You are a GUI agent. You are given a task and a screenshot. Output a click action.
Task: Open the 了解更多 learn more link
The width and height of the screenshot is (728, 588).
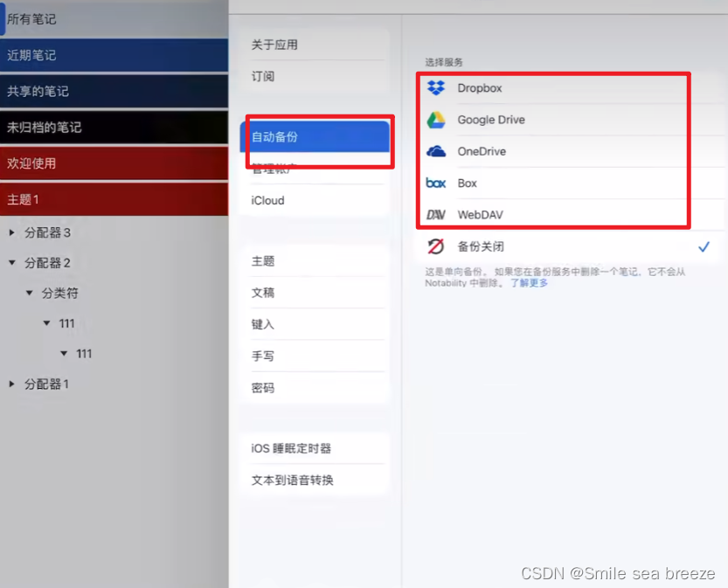click(x=529, y=282)
